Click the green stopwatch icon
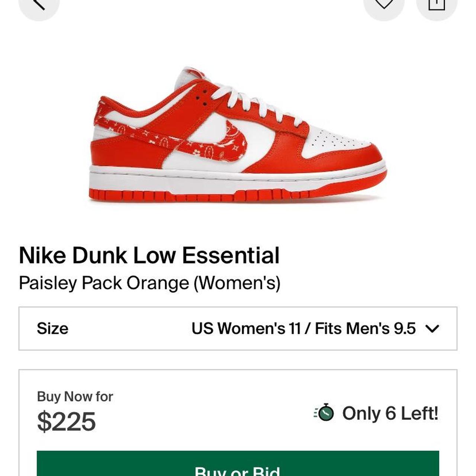Image resolution: width=476 pixels, height=476 pixels. [324, 413]
